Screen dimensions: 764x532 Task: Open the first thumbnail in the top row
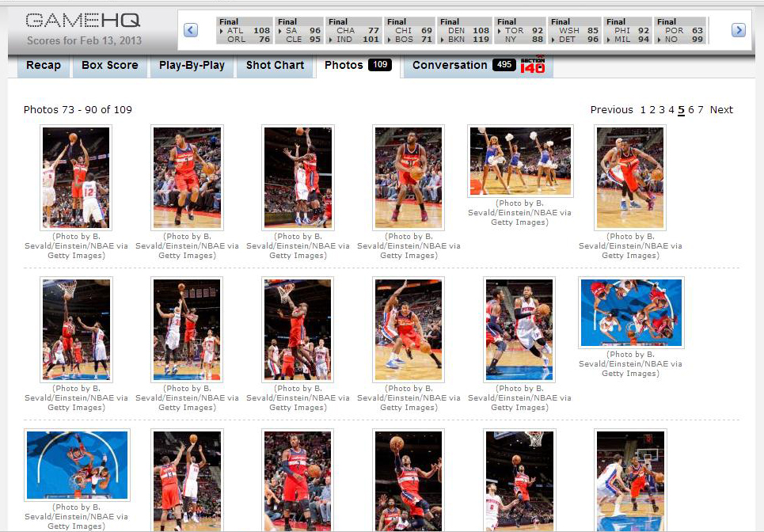pos(76,177)
